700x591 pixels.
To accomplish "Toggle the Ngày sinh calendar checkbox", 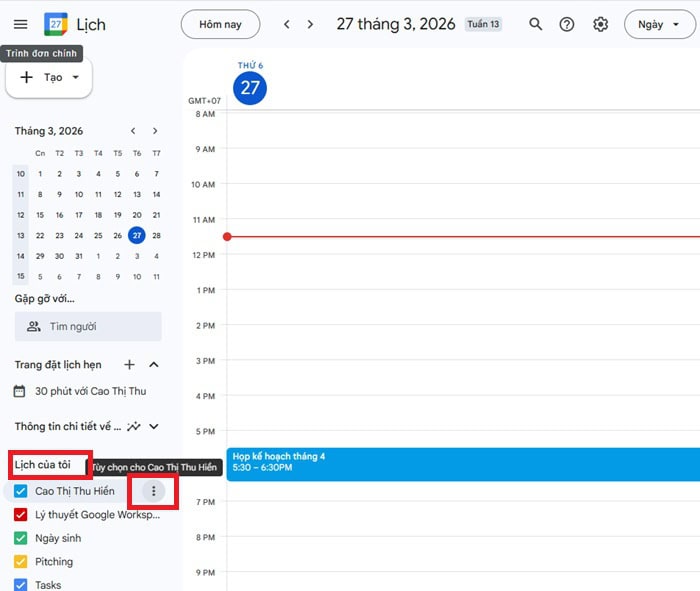I will click(x=21, y=538).
